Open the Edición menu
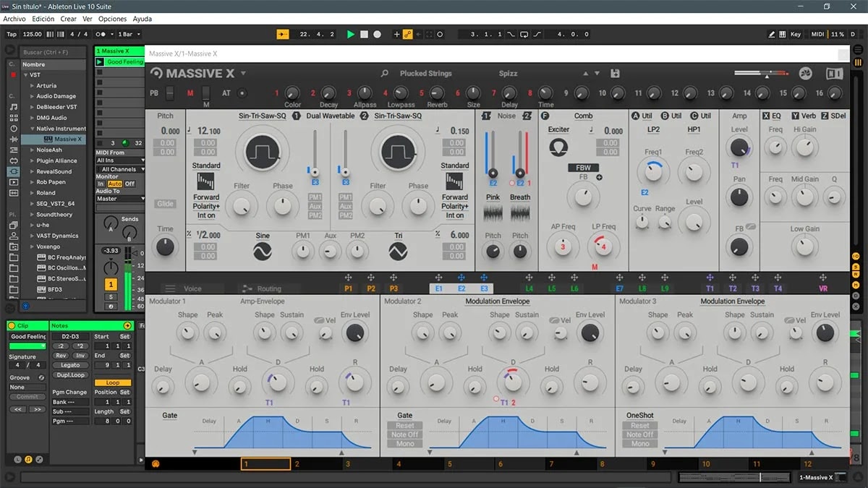This screenshot has width=868, height=488. point(43,19)
